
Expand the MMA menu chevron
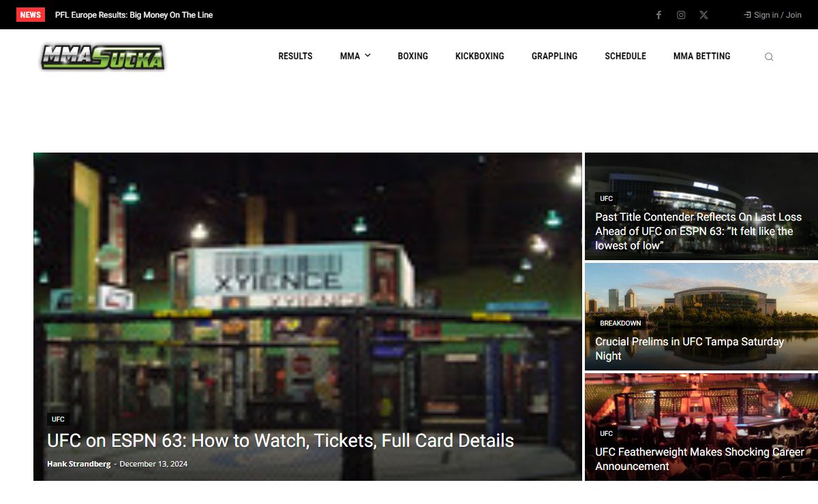367,56
